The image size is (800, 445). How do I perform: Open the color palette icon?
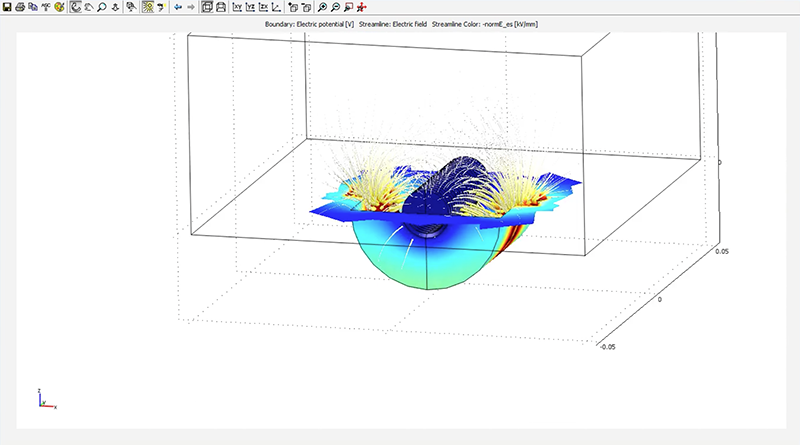[x=59, y=7]
